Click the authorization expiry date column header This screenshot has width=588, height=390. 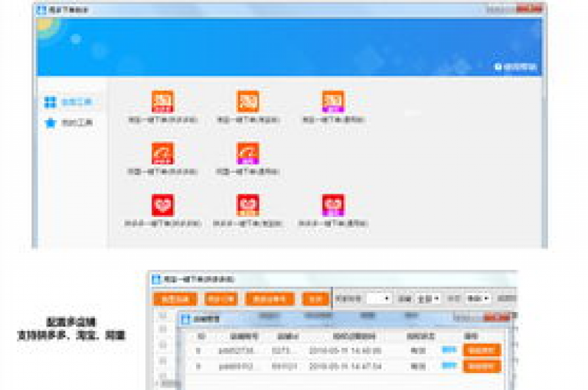point(354,336)
